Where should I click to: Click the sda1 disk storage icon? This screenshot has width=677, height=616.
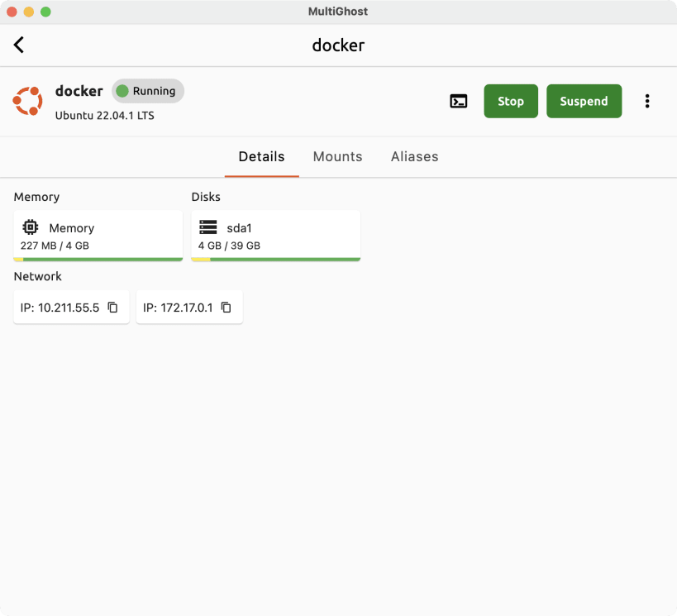pyautogui.click(x=208, y=227)
